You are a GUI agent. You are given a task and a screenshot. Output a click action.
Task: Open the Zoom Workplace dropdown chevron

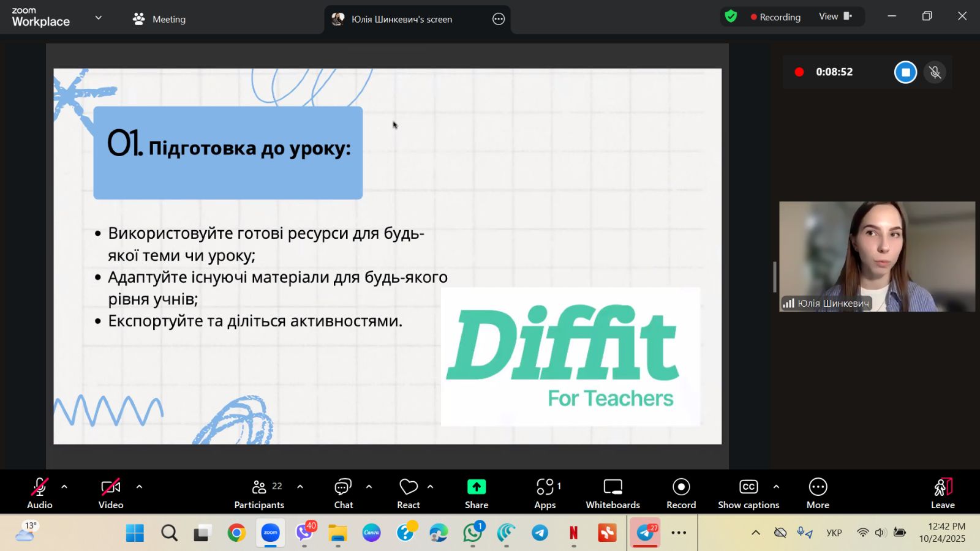tap(98, 18)
